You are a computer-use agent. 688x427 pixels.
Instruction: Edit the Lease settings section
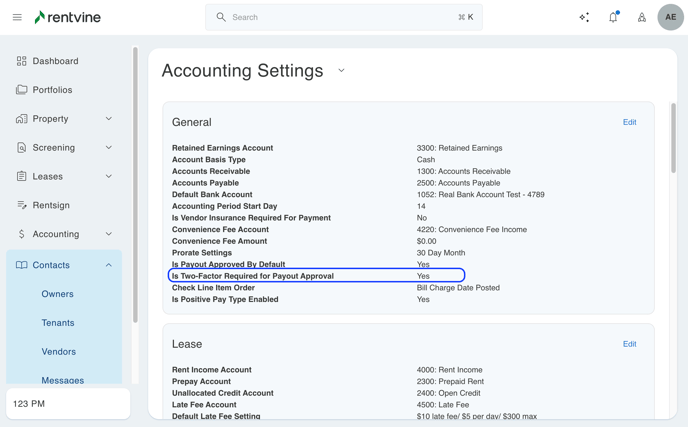[x=629, y=344]
